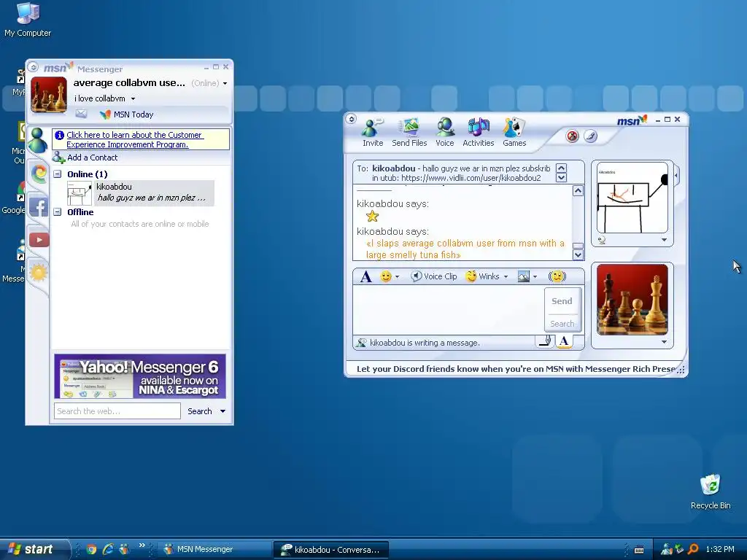Launch Internet Explorer from Quick Launch
This screenshot has height=560, width=747.
click(108, 550)
